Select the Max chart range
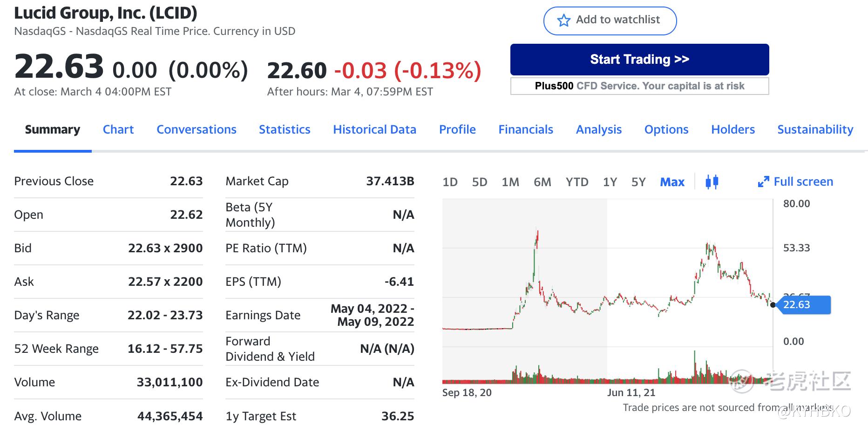Screen dimensions: 868x431 672,182
